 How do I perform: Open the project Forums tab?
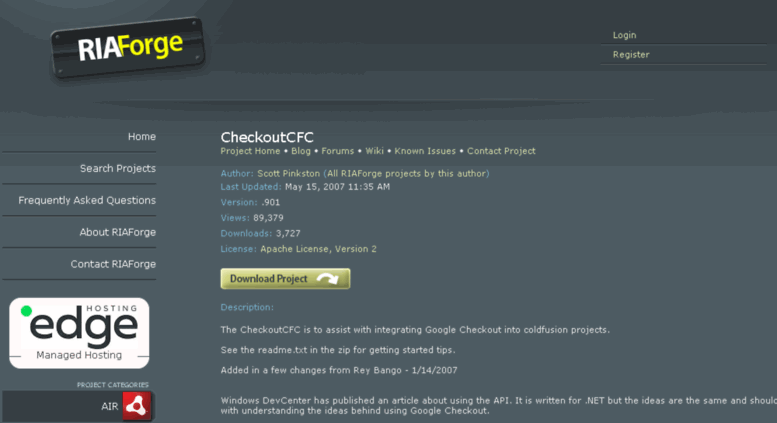(337, 151)
